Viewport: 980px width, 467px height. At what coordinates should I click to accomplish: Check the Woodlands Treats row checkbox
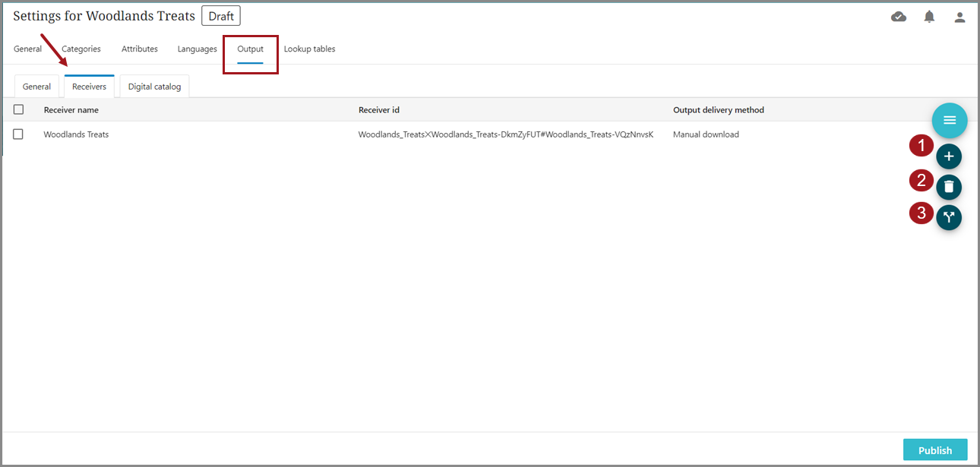click(19, 134)
